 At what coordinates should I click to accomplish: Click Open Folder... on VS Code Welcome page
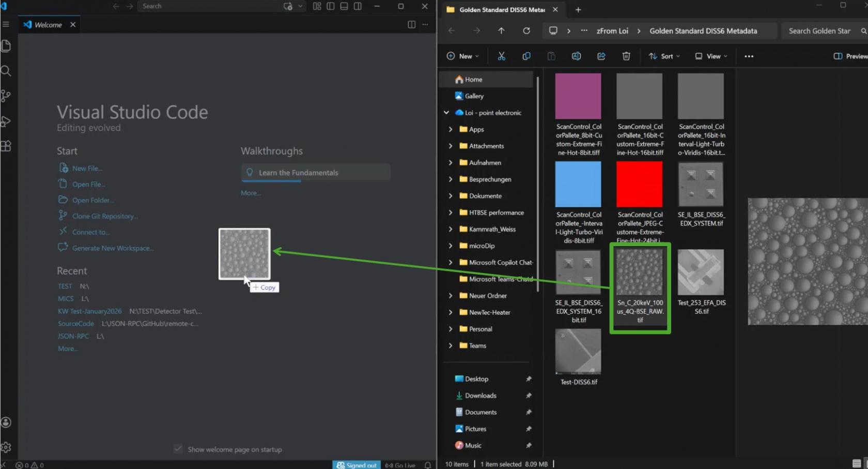click(x=92, y=200)
